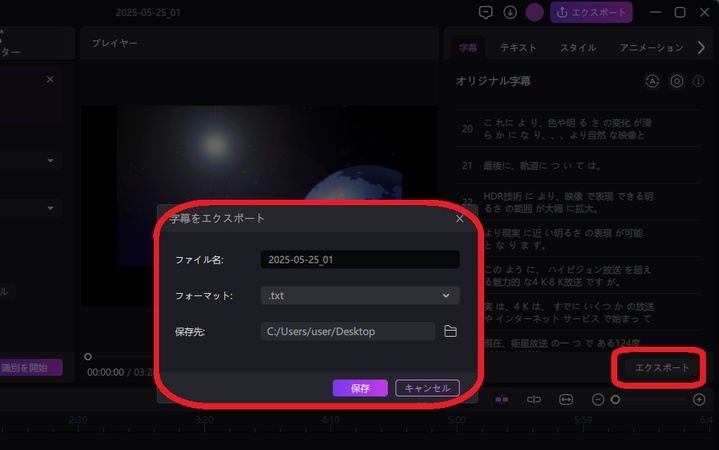Open the purple user avatar

click(534, 12)
